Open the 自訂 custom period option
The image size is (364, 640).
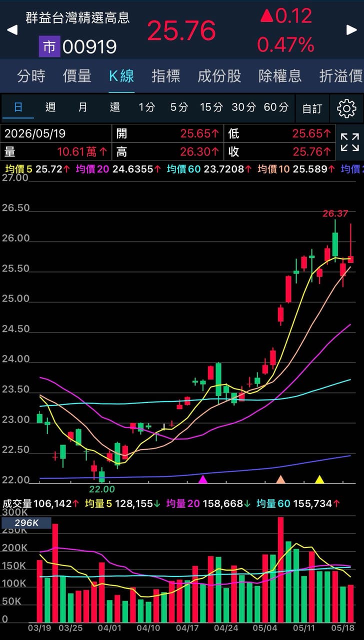(x=312, y=108)
